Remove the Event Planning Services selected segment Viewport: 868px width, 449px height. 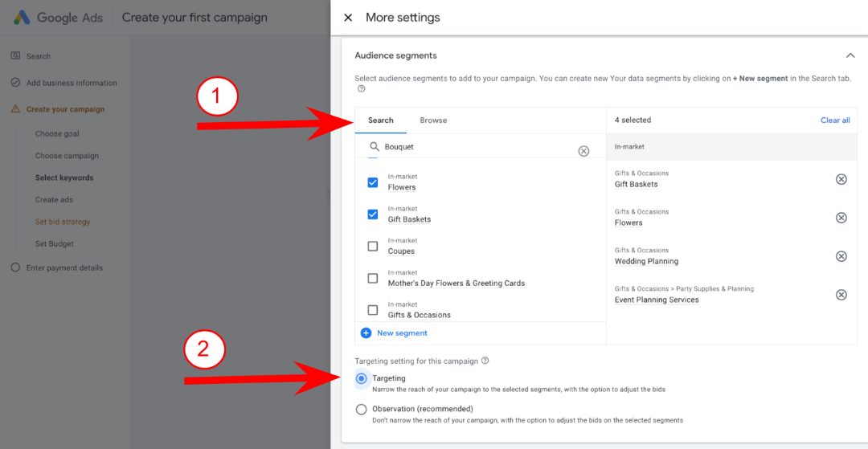click(x=841, y=295)
